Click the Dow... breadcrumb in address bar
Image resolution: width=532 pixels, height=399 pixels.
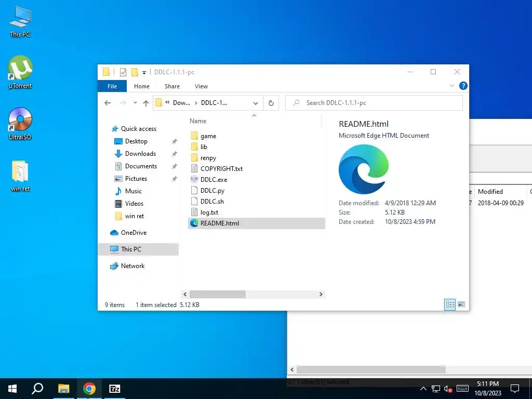point(181,103)
